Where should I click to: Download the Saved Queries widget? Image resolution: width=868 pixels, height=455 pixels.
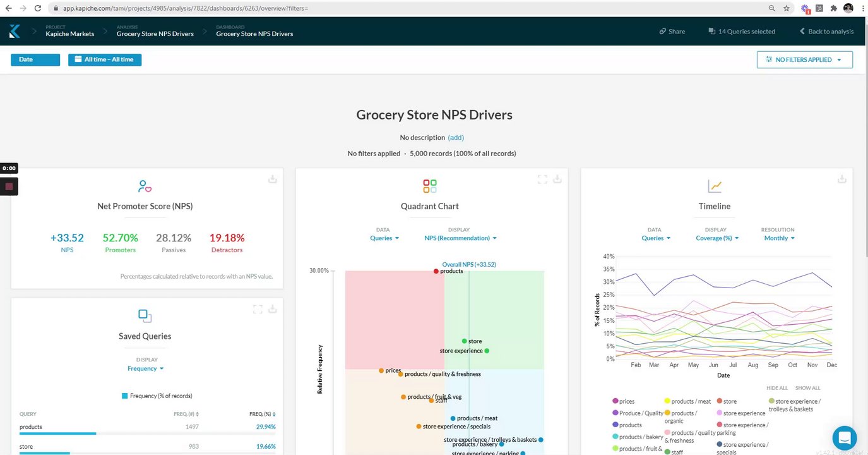click(273, 310)
